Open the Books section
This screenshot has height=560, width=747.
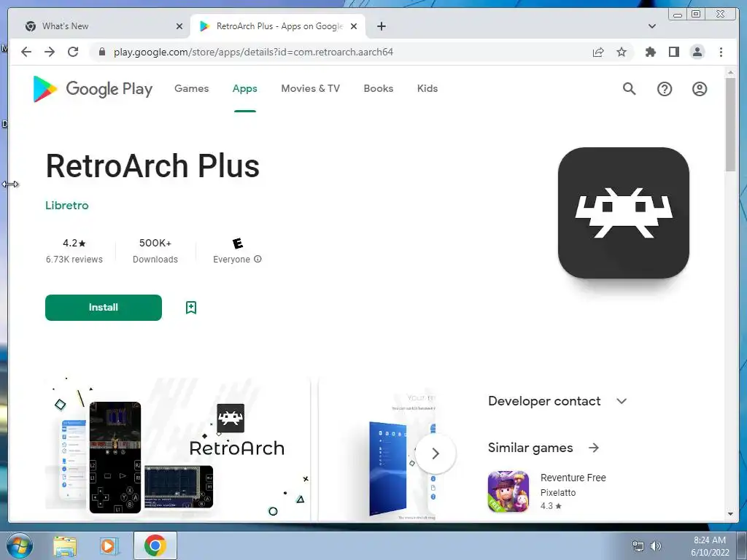click(379, 88)
